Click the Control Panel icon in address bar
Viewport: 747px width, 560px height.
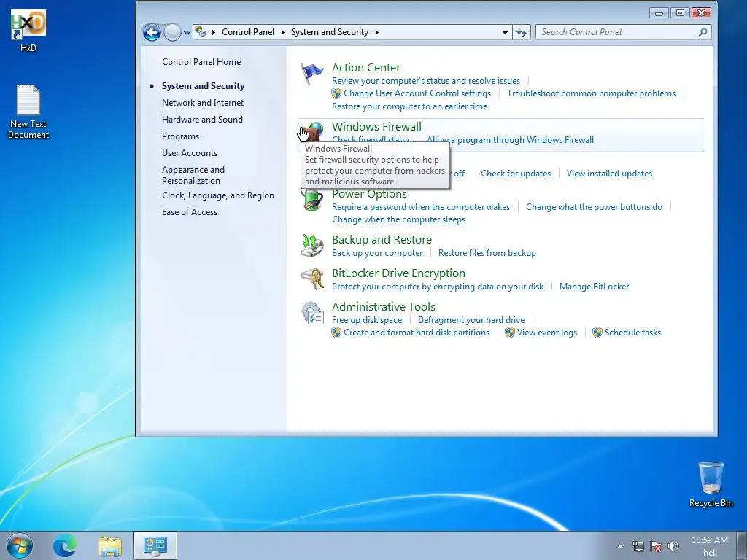[x=201, y=32]
